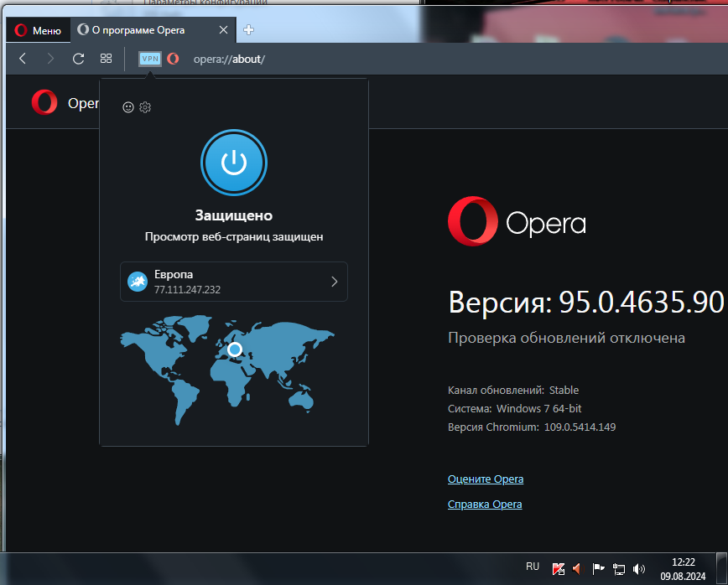Open the Opera Меню menu
This screenshot has height=585, width=728.
pos(38,31)
